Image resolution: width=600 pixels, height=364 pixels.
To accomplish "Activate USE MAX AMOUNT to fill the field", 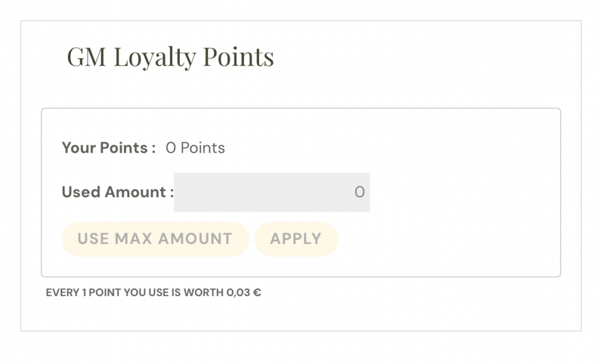I will click(154, 239).
